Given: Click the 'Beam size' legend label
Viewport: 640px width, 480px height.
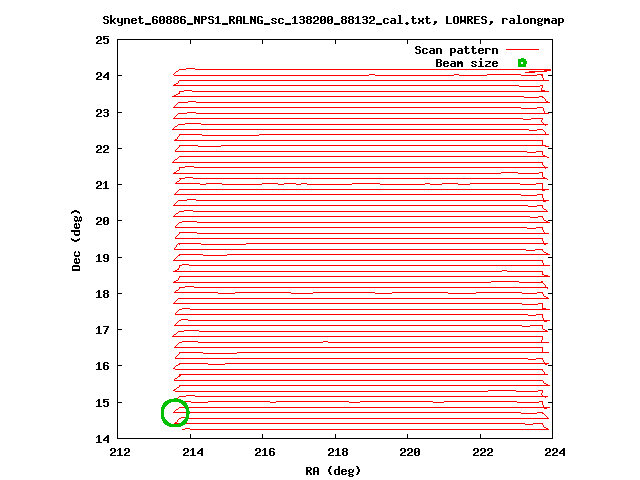Looking at the screenshot, I should point(467,63).
